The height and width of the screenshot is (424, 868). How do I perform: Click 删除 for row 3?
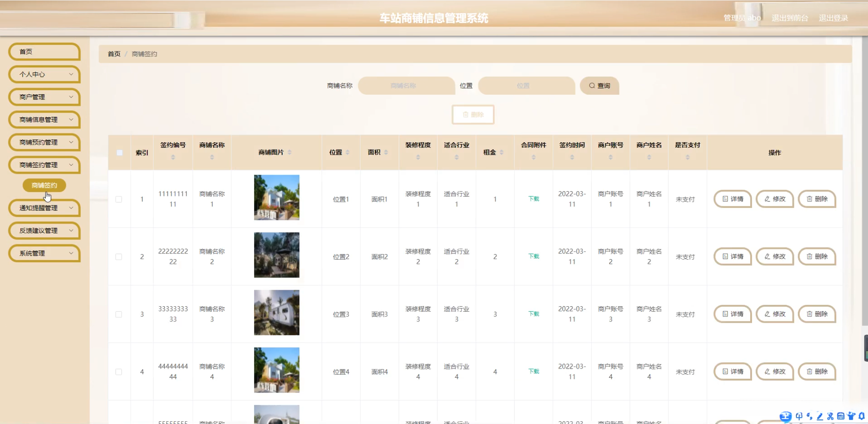pos(817,314)
